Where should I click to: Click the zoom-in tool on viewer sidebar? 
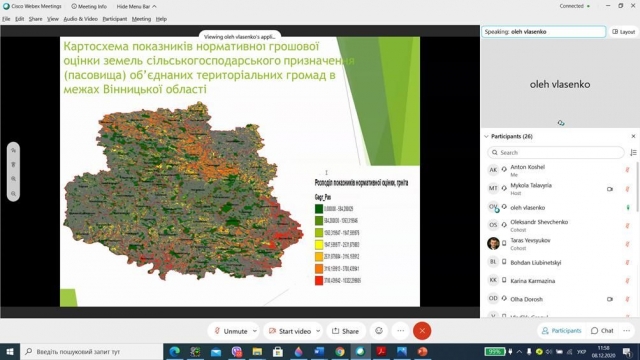pyautogui.click(x=13, y=179)
